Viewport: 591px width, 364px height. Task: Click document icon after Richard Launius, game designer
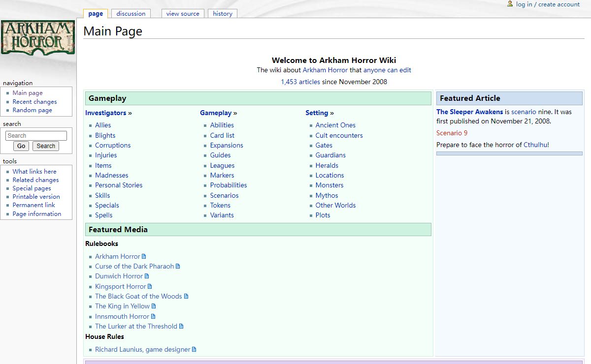(194, 349)
